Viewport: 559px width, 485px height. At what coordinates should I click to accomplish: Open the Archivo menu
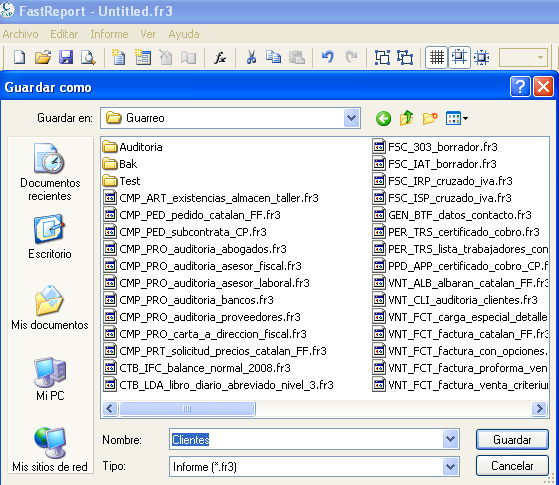point(21,34)
